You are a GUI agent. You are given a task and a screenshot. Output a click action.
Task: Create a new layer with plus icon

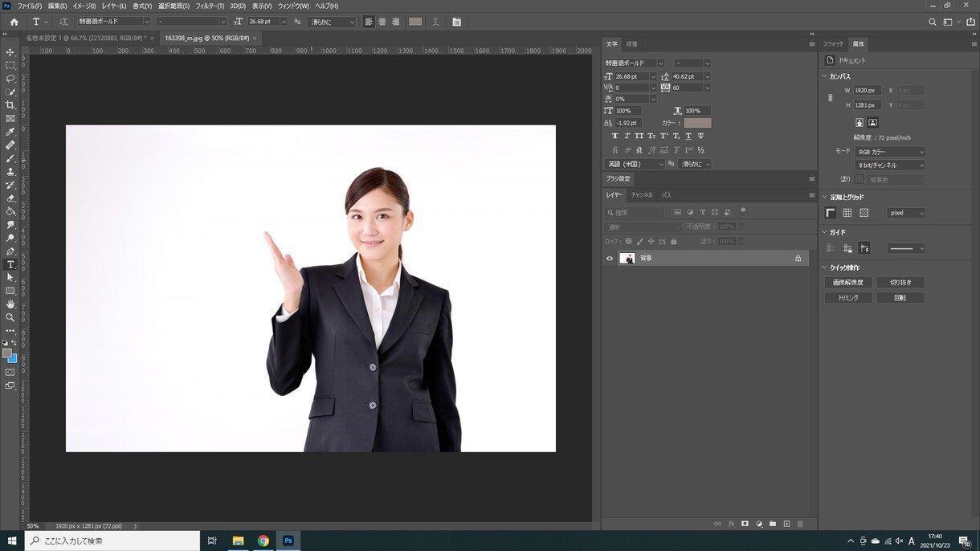click(x=786, y=524)
